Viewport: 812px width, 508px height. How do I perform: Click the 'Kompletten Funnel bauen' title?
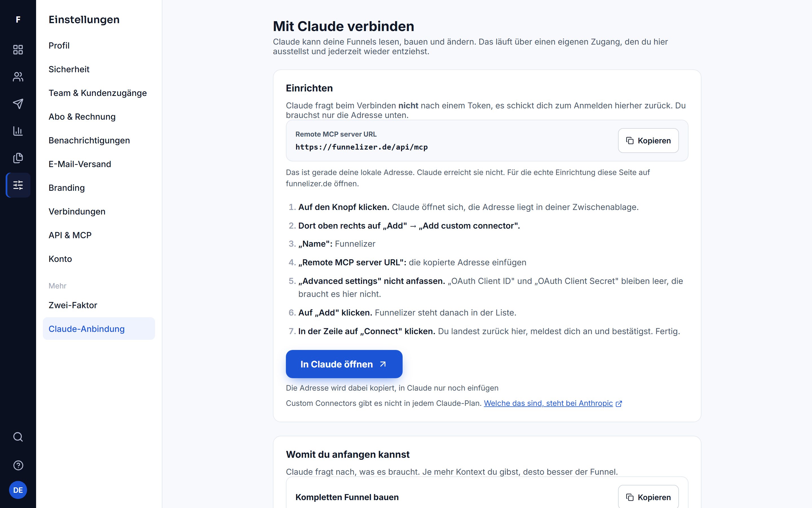coord(347,497)
